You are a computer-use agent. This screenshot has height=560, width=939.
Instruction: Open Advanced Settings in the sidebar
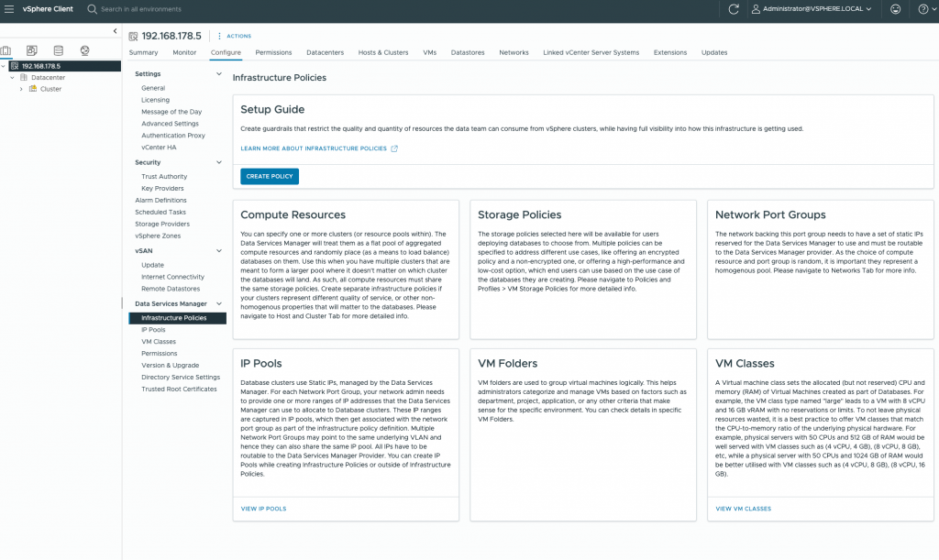[170, 124]
